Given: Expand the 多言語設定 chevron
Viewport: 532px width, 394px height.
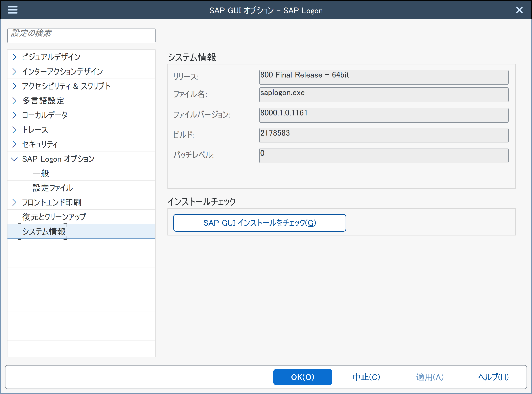Looking at the screenshot, I should pyautogui.click(x=14, y=101).
